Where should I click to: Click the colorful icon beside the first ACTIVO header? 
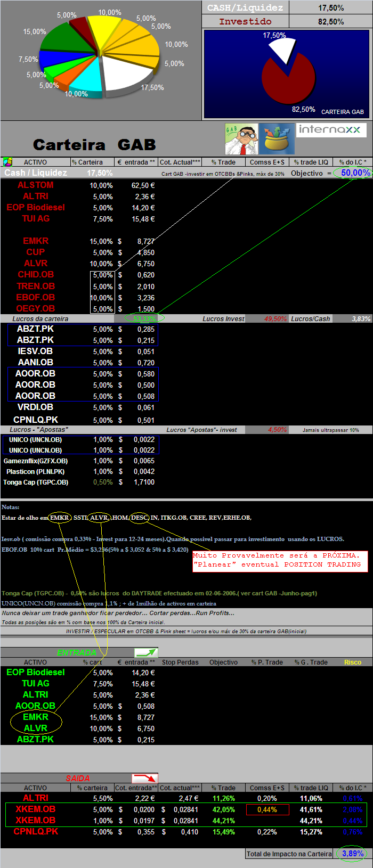[7, 162]
